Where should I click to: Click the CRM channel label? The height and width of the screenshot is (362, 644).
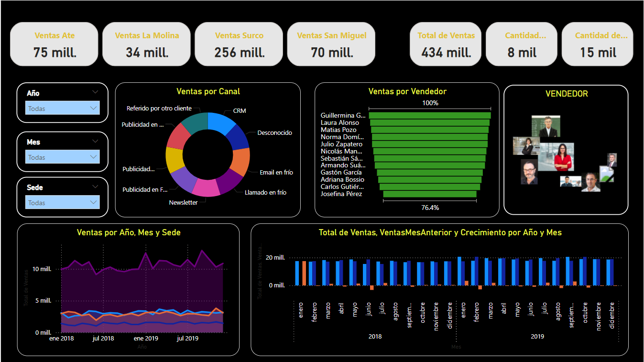240,110
